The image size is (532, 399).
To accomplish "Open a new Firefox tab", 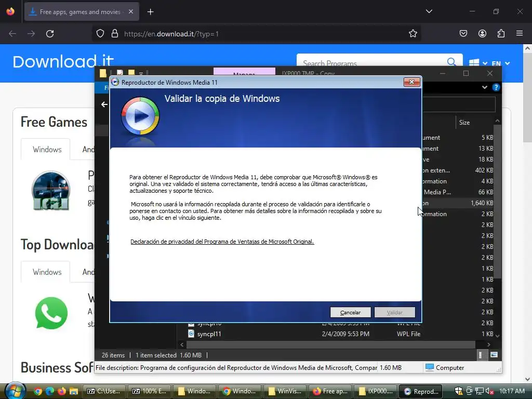I will click(x=150, y=12).
